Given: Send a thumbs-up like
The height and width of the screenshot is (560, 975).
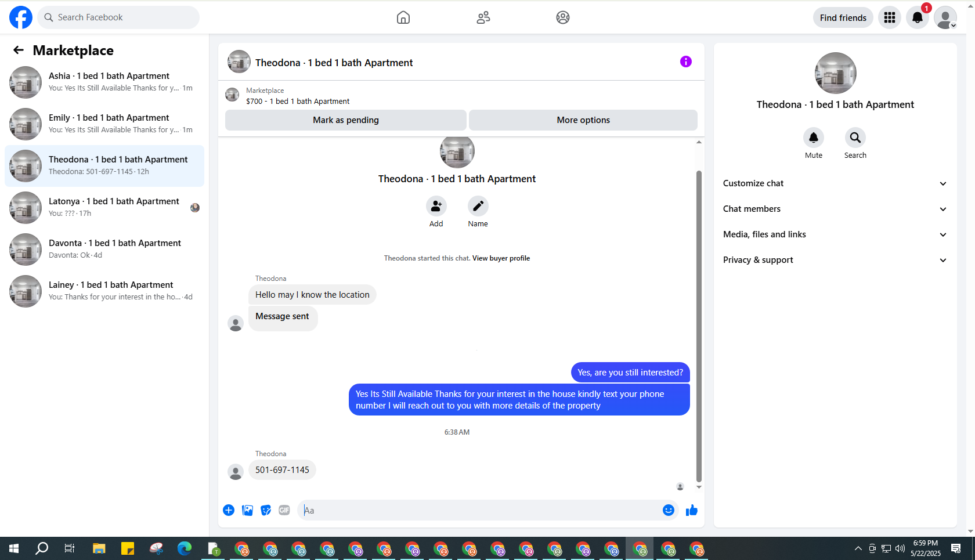Looking at the screenshot, I should (x=692, y=510).
